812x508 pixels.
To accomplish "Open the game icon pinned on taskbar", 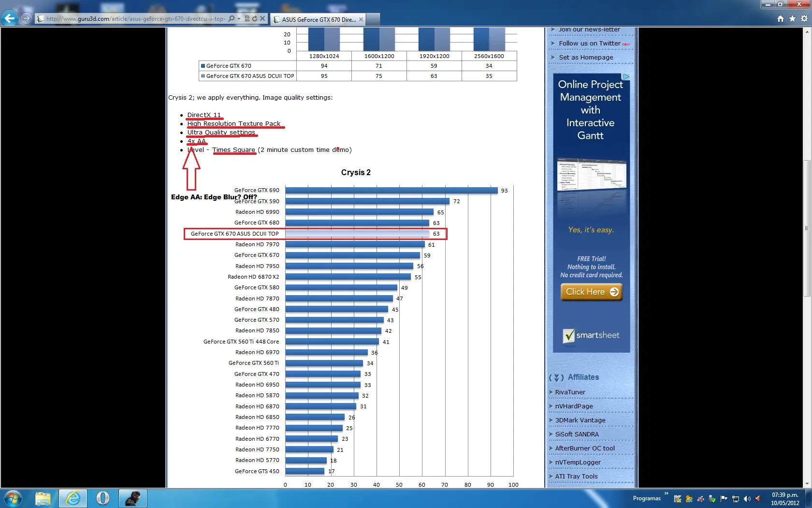I will pyautogui.click(x=133, y=498).
